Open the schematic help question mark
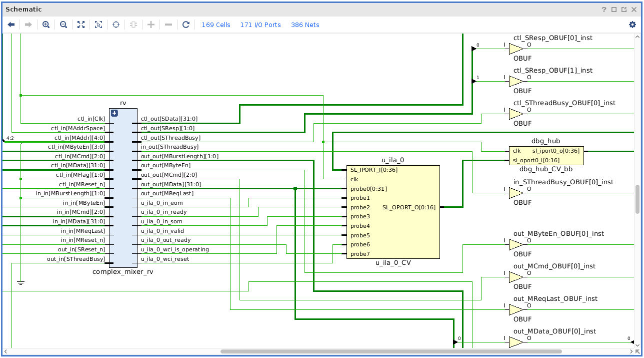Viewport: 644px width, 358px height. [x=604, y=10]
